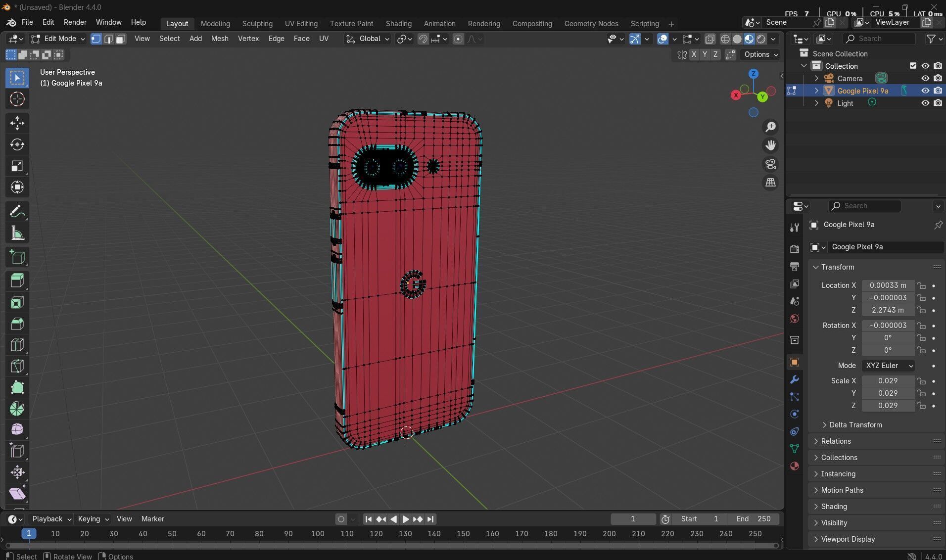Select the Smooth tool
The image size is (946, 560).
[17, 429]
